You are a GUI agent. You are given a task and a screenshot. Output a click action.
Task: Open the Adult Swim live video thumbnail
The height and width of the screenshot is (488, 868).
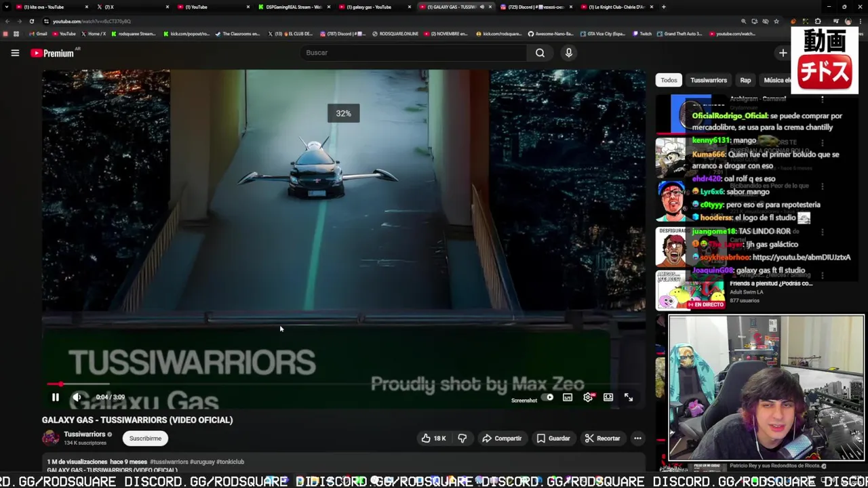pos(690,290)
